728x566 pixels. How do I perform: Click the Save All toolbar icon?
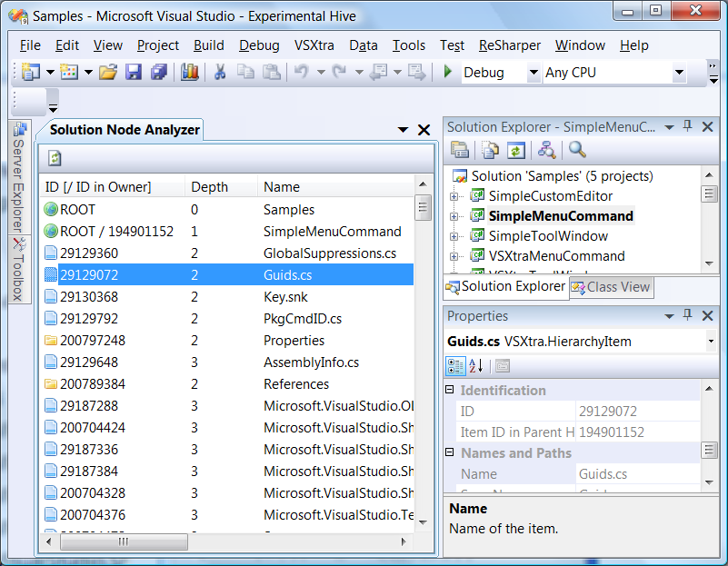pos(159,72)
